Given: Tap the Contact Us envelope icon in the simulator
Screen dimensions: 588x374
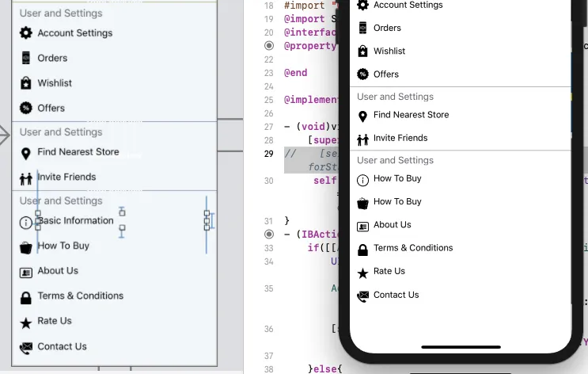Looking at the screenshot, I should (363, 296).
